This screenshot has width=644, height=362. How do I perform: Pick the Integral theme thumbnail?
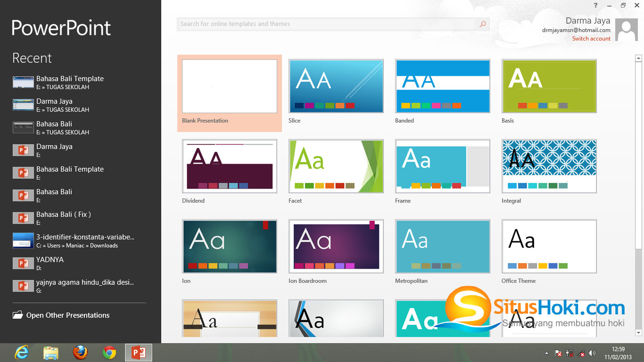(x=549, y=166)
